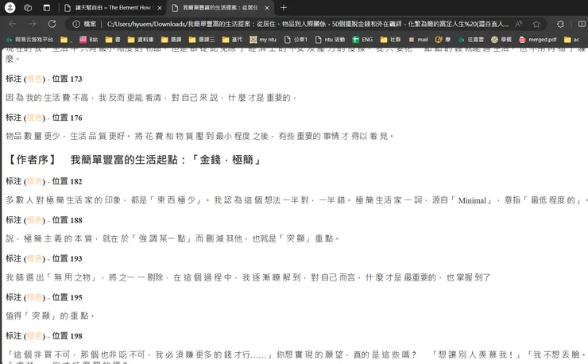588x364 pixels.
Task: Expand the ac bookmark folder
Action: [571, 40]
